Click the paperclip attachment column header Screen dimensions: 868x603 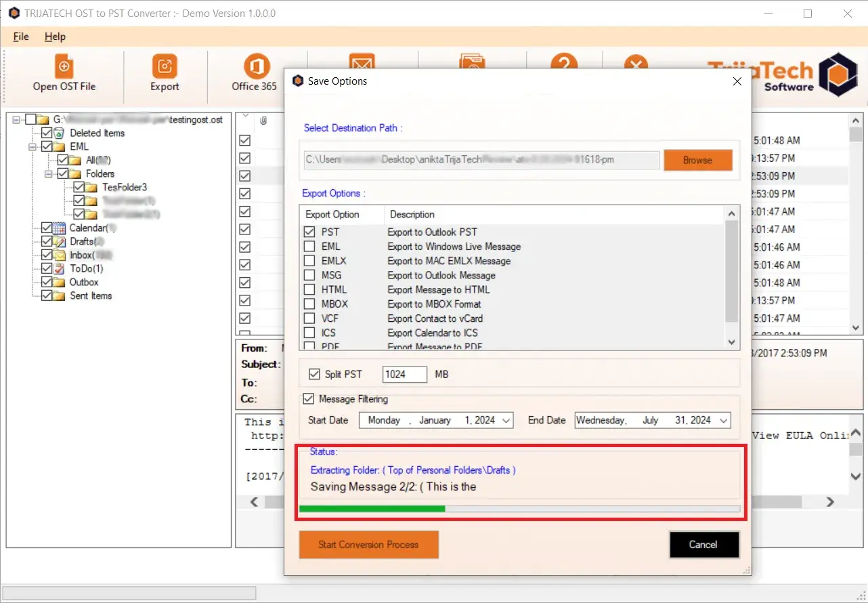point(263,120)
